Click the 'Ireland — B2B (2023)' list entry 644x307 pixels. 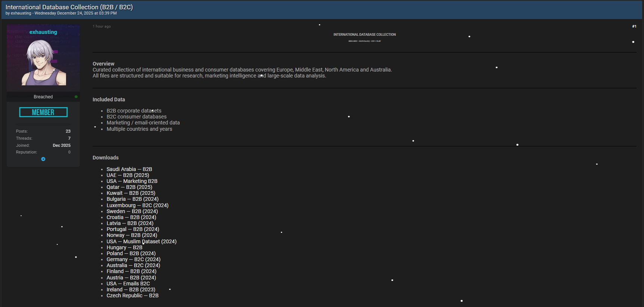pos(131,289)
